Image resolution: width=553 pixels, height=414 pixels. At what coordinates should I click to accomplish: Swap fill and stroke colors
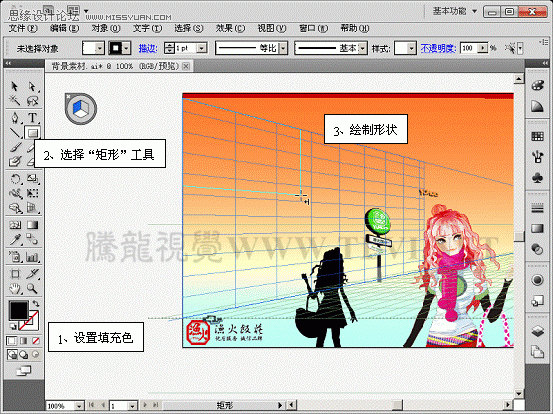pos(36,303)
